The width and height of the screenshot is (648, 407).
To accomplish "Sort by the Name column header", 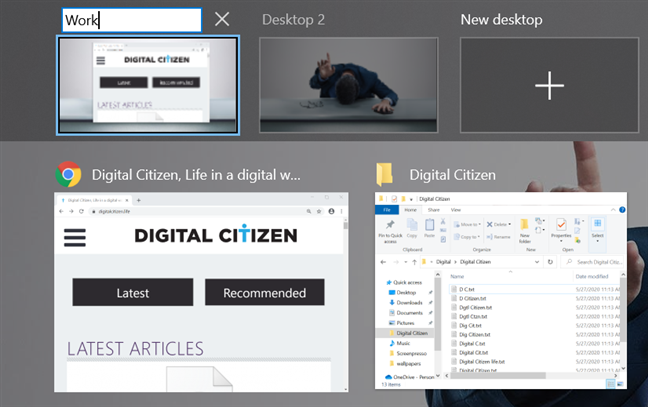I will (x=457, y=276).
